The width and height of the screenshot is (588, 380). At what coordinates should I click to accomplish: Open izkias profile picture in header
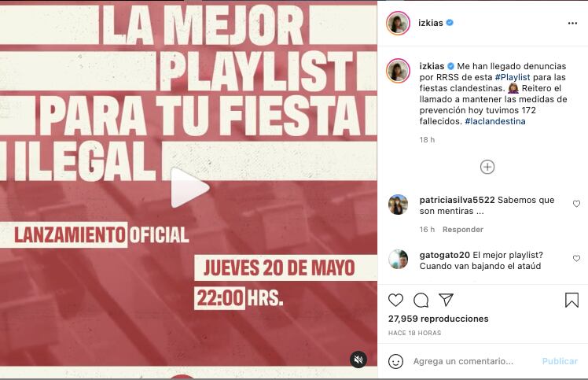coord(398,24)
